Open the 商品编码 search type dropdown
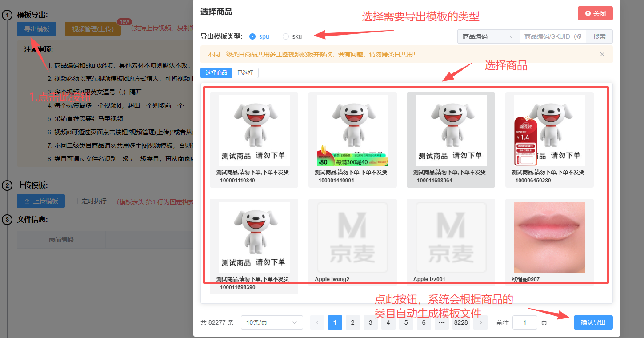The width and height of the screenshot is (644, 338). (x=488, y=36)
